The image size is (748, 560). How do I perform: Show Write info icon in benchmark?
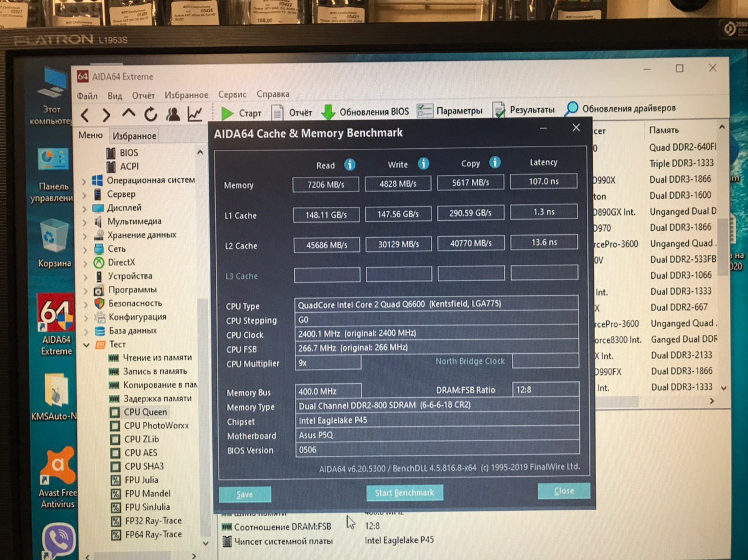(423, 163)
